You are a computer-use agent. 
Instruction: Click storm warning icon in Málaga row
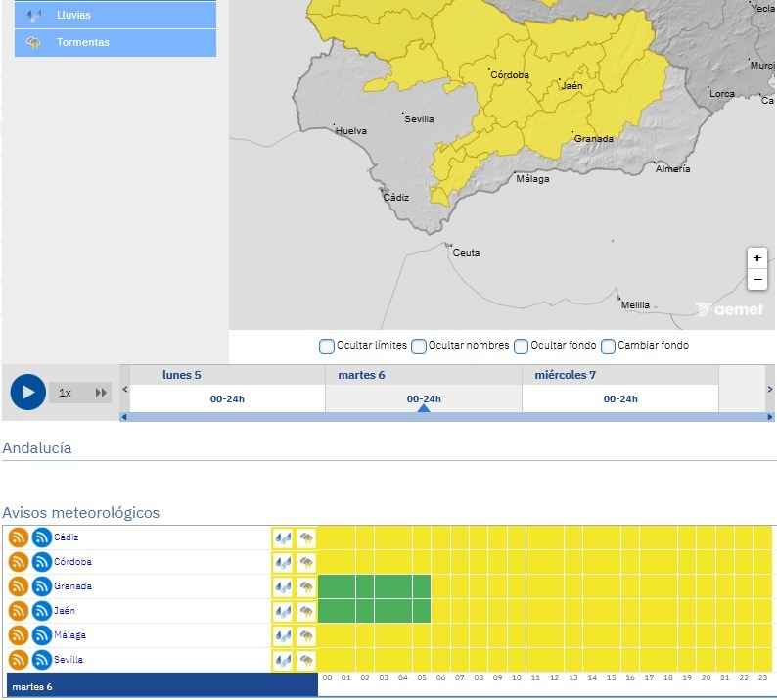click(306, 635)
